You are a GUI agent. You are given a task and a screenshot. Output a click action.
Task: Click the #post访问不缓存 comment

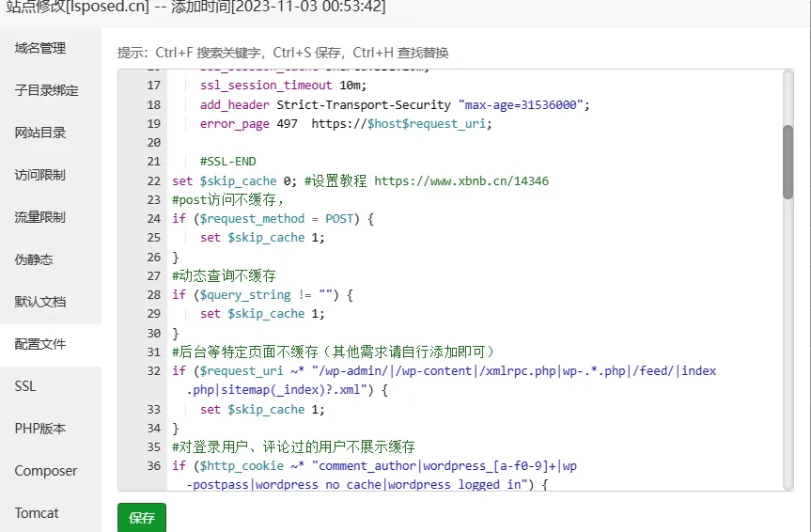pyautogui.click(x=228, y=200)
